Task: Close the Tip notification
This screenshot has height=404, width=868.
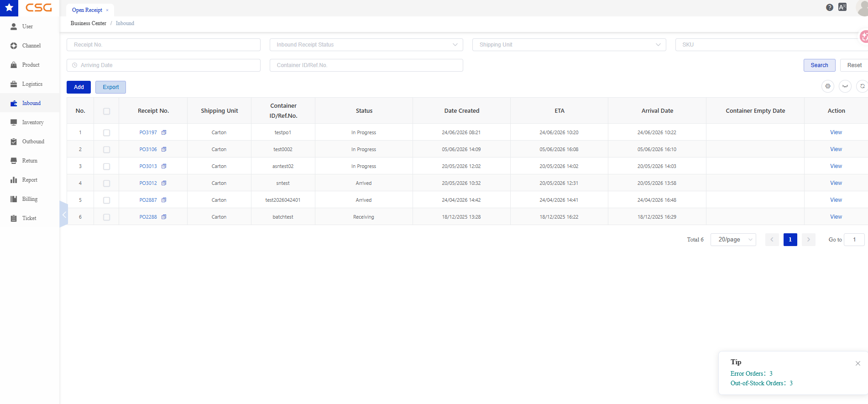Action: 858,363
